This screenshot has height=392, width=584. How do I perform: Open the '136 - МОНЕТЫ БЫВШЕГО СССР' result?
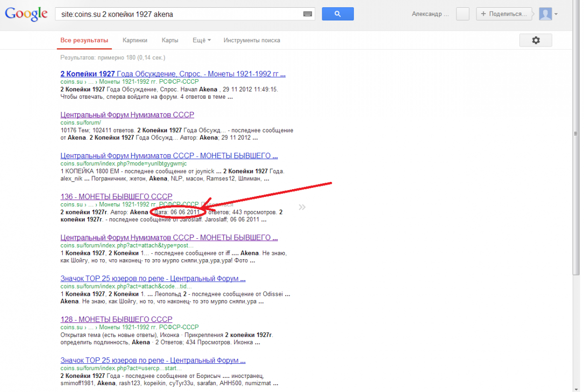click(116, 196)
